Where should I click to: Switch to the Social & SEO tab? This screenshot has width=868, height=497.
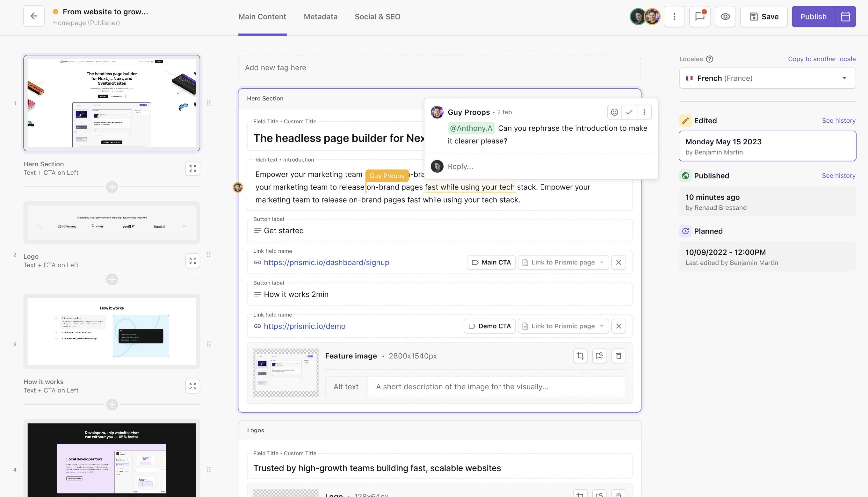pos(377,17)
